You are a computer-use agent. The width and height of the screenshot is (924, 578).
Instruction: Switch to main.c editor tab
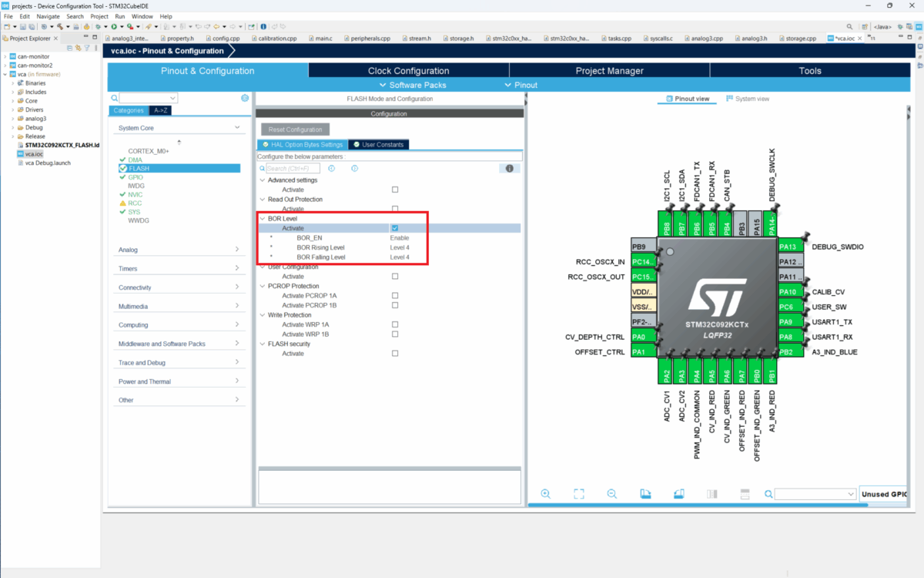(323, 38)
